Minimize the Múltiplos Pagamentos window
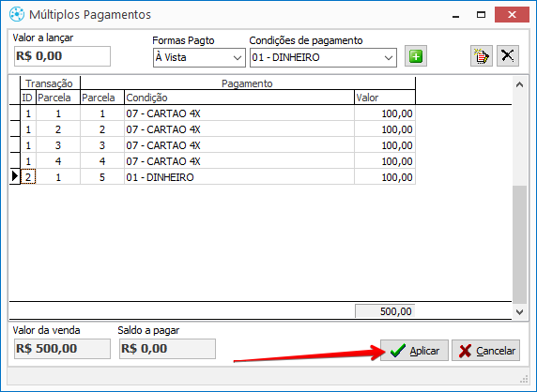537x392 pixels. coord(455,15)
